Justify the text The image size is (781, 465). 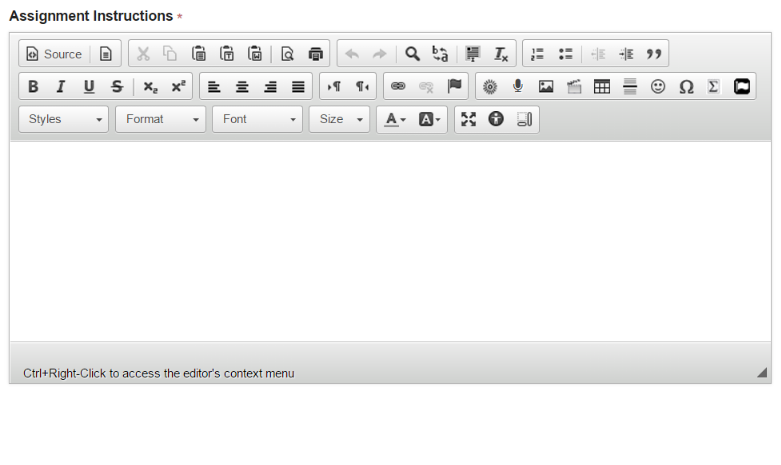(x=298, y=87)
